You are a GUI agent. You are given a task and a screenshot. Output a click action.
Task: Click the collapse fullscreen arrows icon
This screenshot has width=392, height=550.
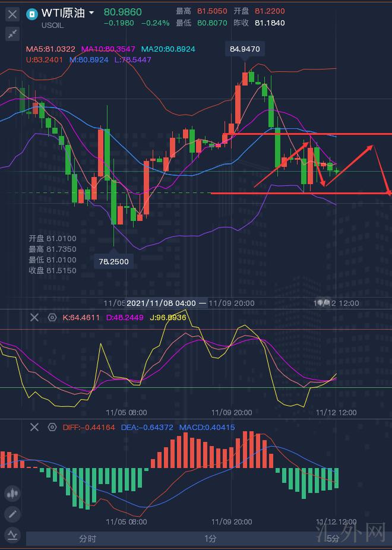point(12,34)
